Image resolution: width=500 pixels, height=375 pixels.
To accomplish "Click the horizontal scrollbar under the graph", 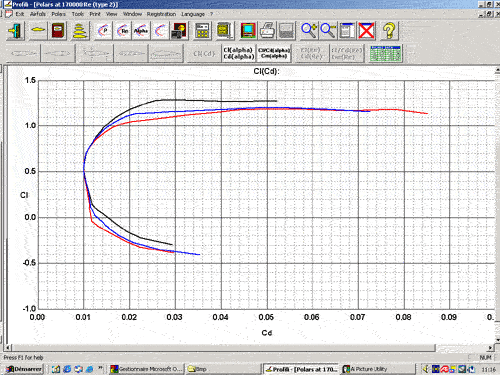I will tap(249, 348).
